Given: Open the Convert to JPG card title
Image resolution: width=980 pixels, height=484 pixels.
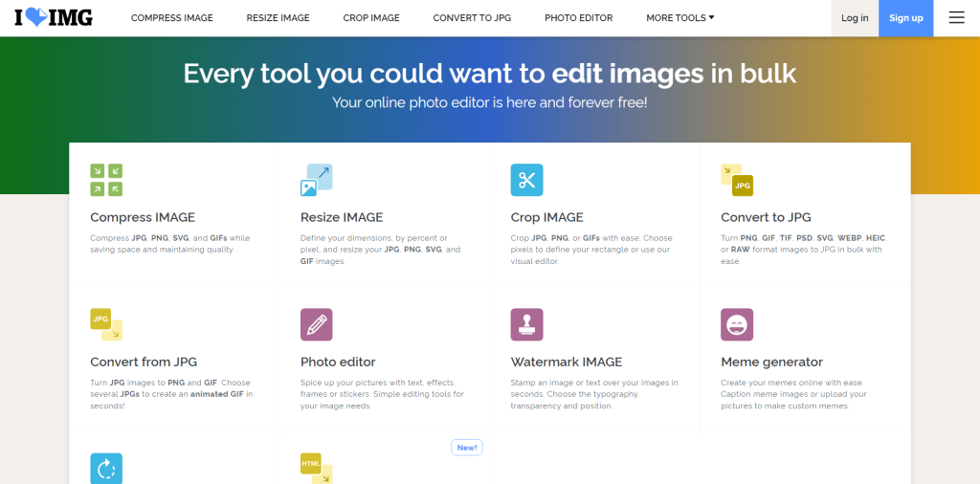Looking at the screenshot, I should [x=767, y=217].
